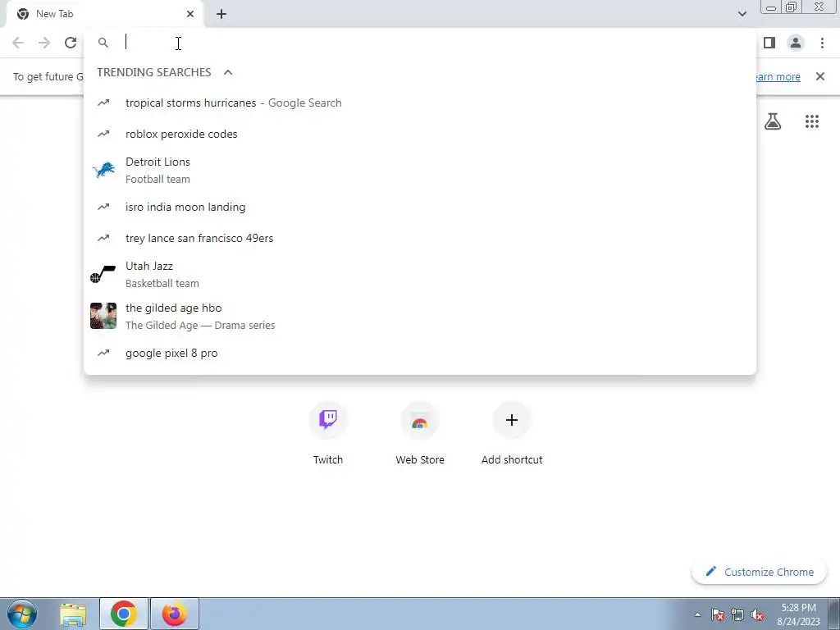The width and height of the screenshot is (840, 630).
Task: Select 'isro india moon landing' suggestion
Action: tap(420, 207)
